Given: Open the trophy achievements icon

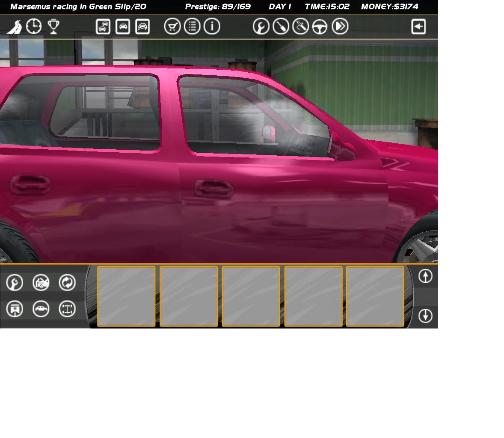Looking at the screenshot, I should coord(53,27).
